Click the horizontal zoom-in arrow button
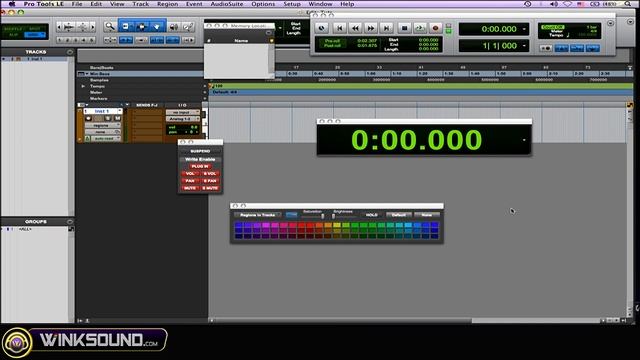This screenshot has height=360, width=640. (x=92, y=27)
